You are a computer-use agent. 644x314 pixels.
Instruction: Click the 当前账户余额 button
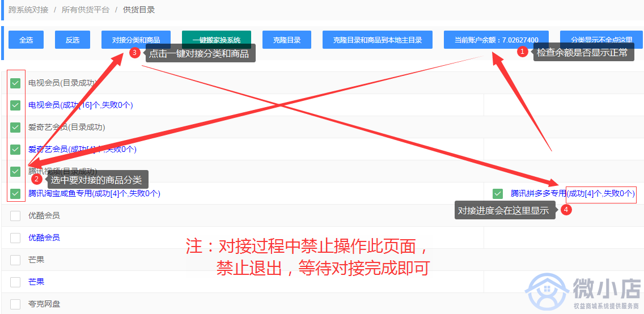pos(496,40)
